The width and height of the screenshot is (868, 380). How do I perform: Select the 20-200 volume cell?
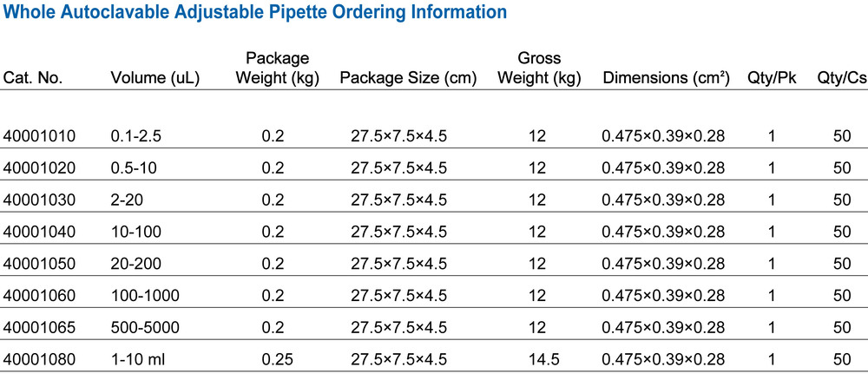point(136,264)
